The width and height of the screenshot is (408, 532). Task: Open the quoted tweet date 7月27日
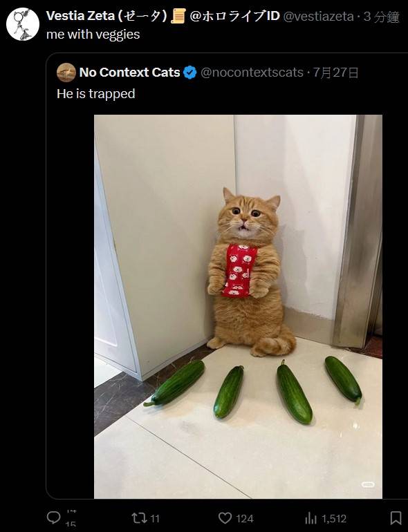[335, 73]
